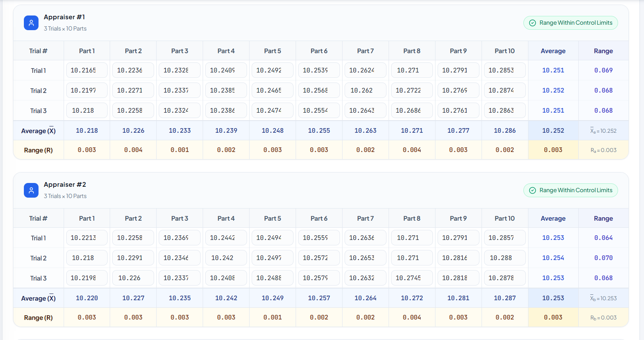Click Appraiser #1's Average column header
This screenshot has height=340, width=644.
coord(553,51)
